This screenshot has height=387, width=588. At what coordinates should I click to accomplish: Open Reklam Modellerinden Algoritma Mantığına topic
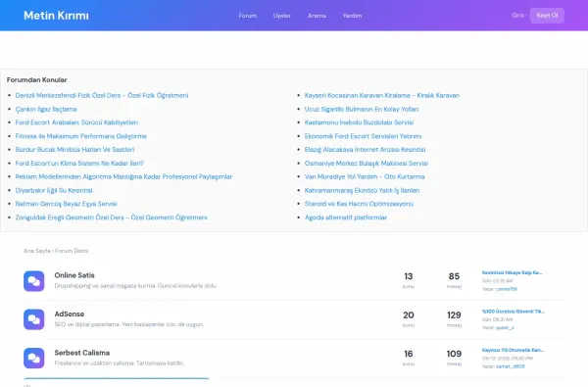[123, 176]
